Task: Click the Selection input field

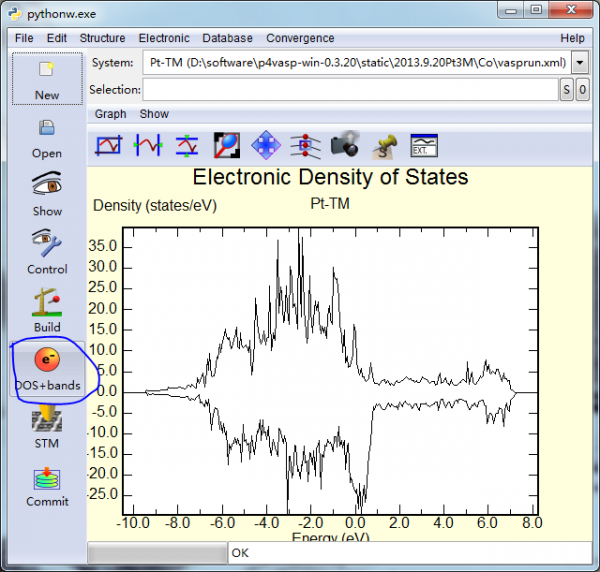Action: 349,90
